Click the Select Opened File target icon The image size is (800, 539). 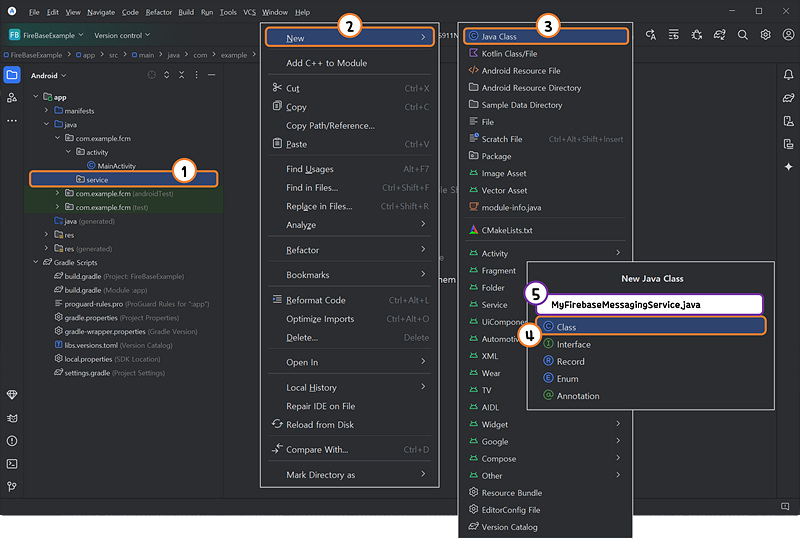(152, 75)
